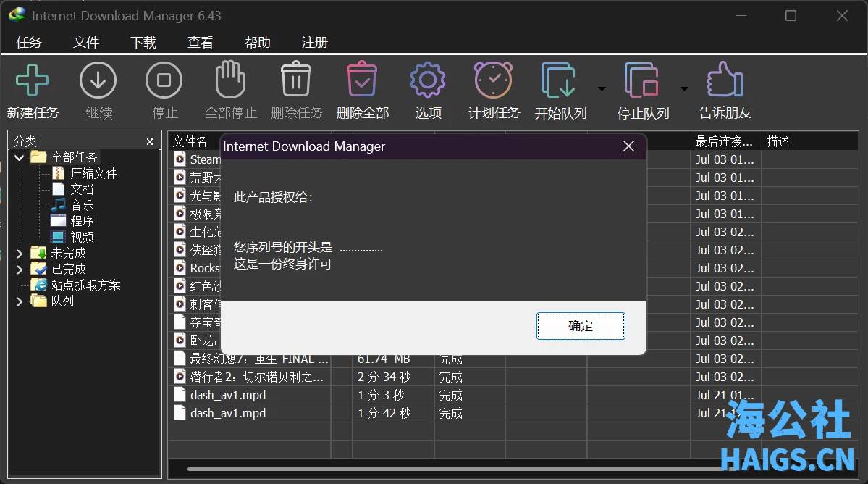Select the 程序 category

coord(72,222)
